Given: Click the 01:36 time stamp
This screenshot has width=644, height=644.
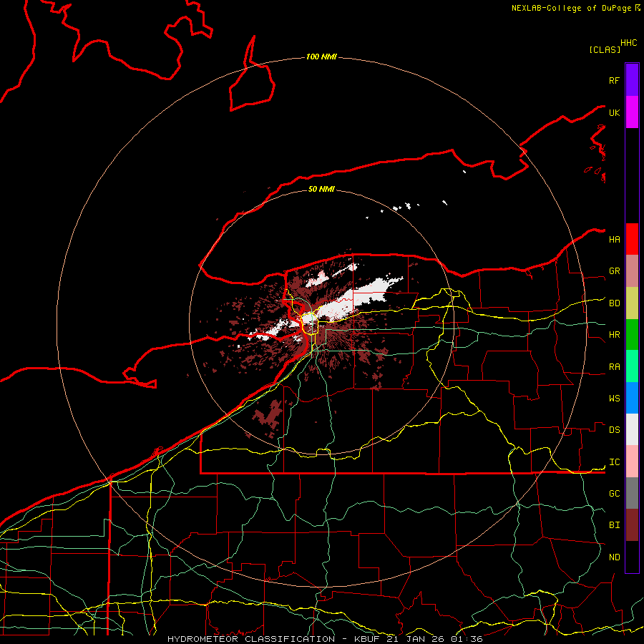Looking at the screenshot, I should click(467, 639).
